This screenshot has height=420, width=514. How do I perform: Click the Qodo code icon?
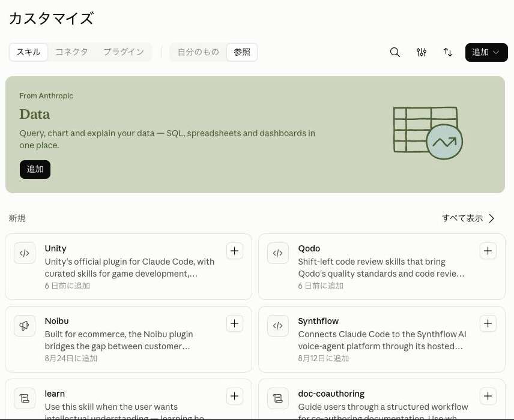tap(278, 253)
